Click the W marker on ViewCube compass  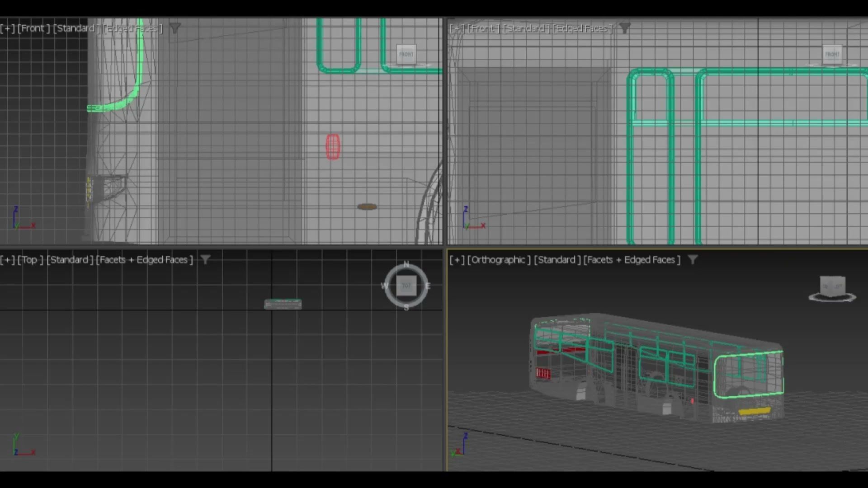(384, 286)
